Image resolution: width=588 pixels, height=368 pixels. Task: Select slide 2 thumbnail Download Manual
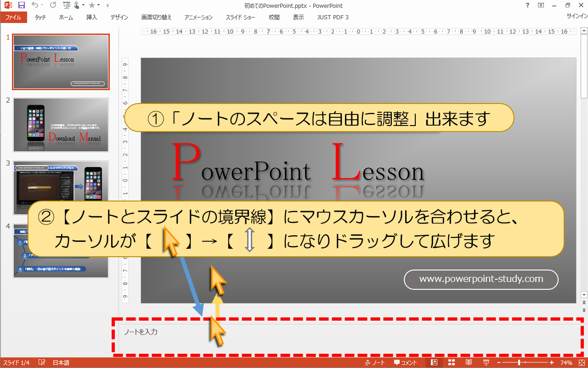coord(61,125)
